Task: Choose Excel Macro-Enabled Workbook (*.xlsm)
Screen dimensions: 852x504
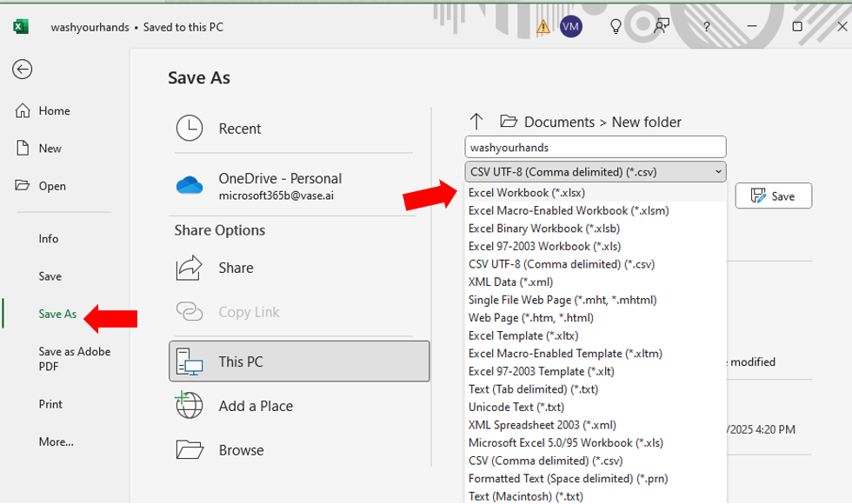Action: point(596,210)
